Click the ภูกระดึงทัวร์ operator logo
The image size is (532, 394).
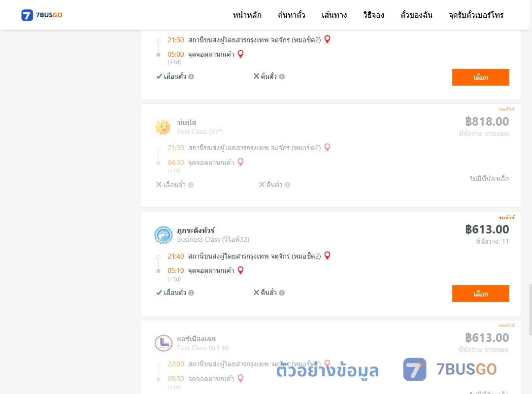(163, 235)
